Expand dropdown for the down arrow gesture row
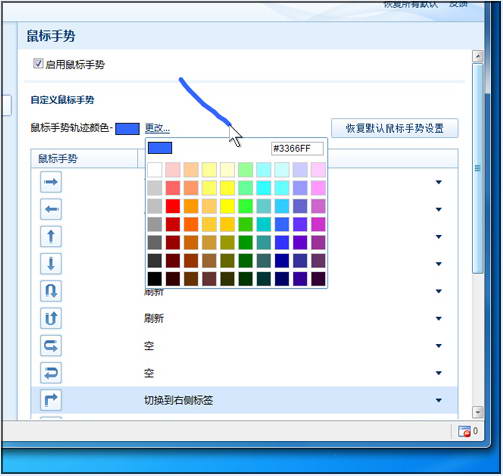Viewport: 503px width, 476px height. tap(439, 264)
